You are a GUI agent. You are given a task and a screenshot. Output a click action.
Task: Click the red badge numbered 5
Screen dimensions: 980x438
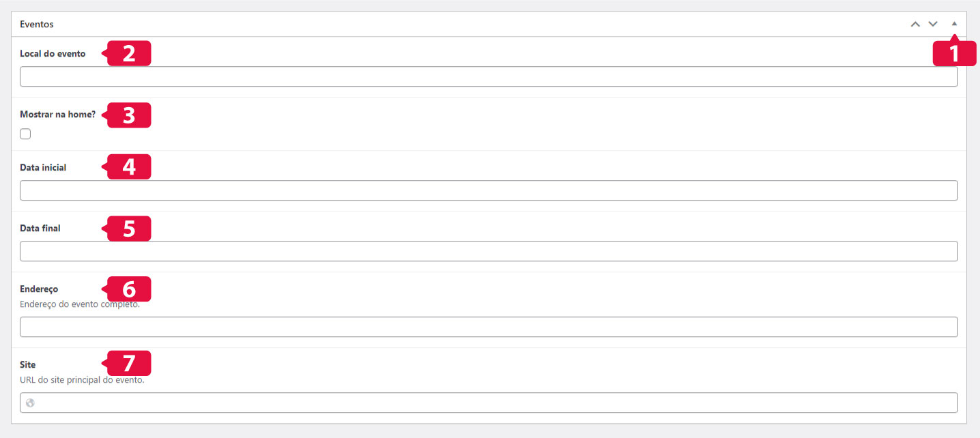tap(128, 229)
